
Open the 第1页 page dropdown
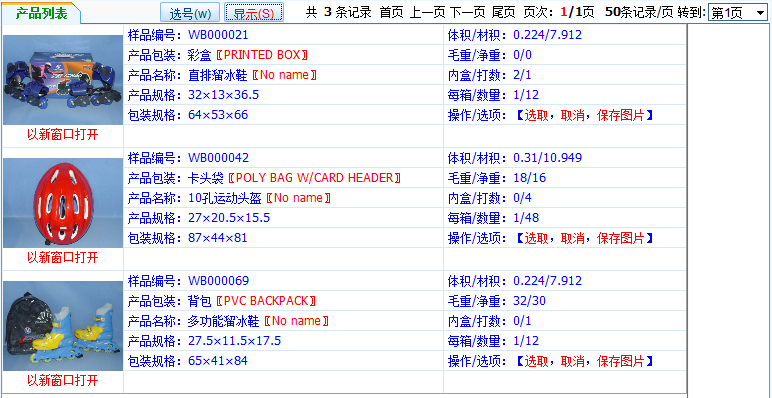coord(737,13)
